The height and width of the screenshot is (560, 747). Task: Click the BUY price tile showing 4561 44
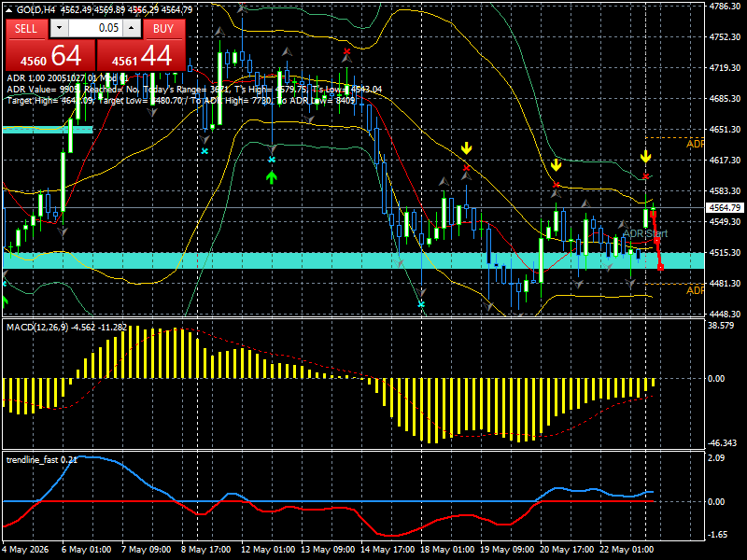(x=141, y=56)
